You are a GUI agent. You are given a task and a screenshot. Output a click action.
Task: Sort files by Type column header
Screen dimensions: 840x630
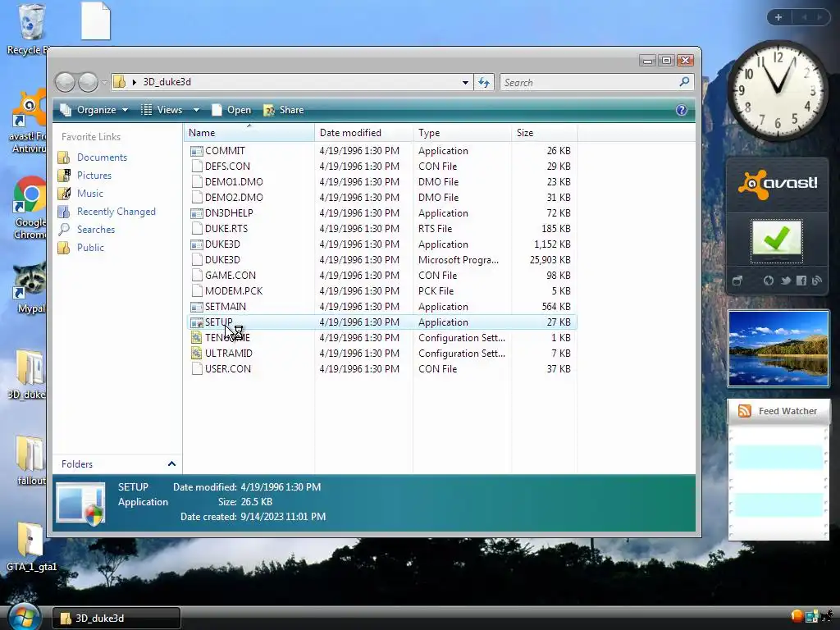462,132
